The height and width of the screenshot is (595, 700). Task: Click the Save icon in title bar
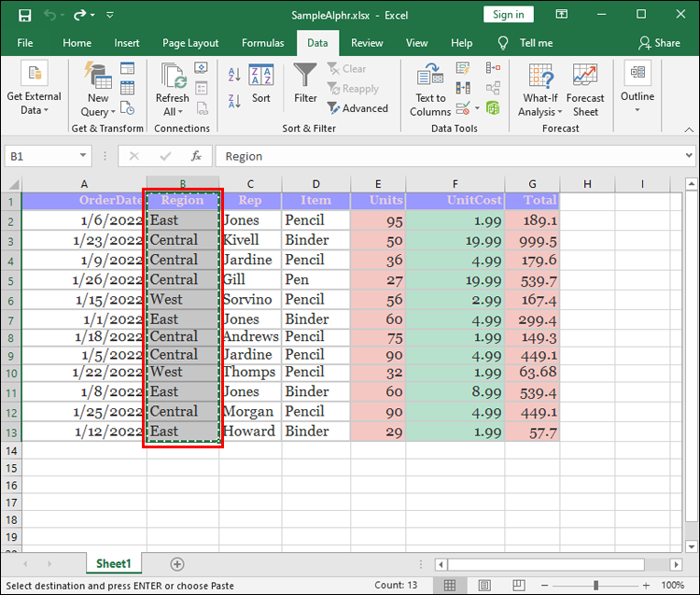click(24, 15)
